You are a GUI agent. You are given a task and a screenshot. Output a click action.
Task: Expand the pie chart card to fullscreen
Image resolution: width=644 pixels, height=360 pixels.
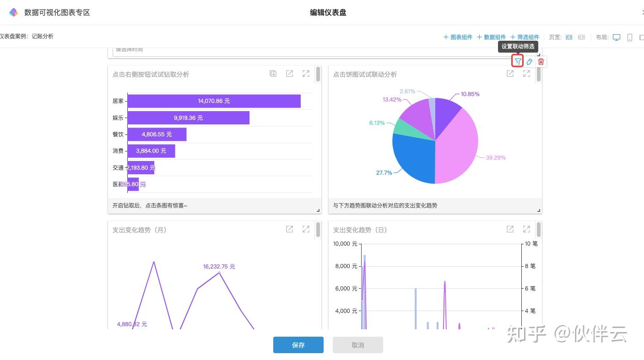point(527,74)
